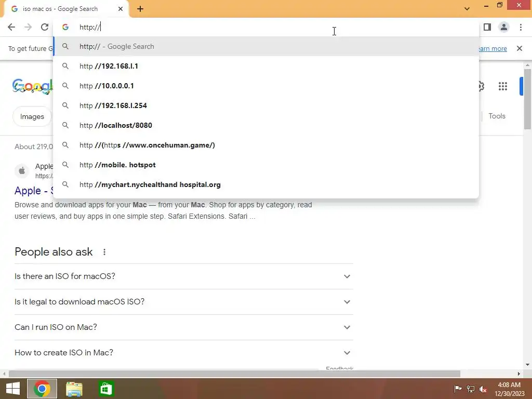Choose suggestion http //mobile. hotspot
Screen dimensions: 532x399
point(266,165)
